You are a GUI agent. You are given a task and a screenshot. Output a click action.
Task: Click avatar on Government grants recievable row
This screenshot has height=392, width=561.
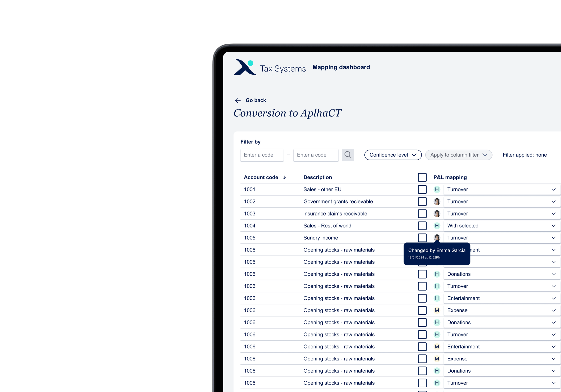click(x=437, y=201)
